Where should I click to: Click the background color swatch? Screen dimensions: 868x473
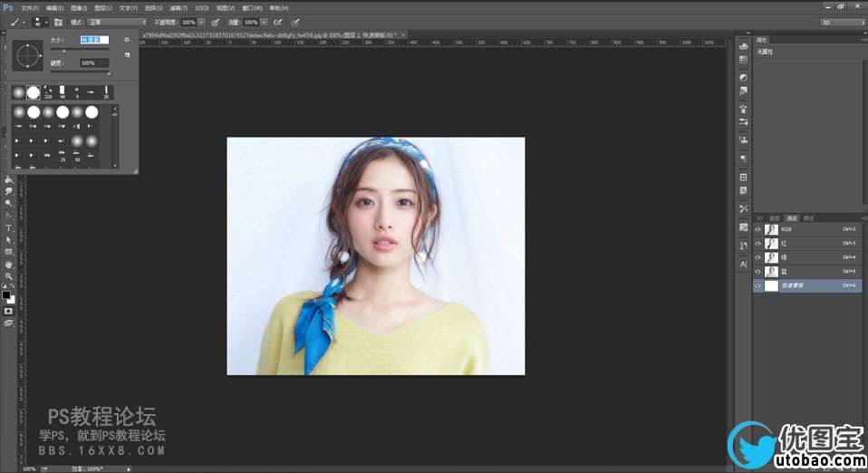[x=12, y=300]
